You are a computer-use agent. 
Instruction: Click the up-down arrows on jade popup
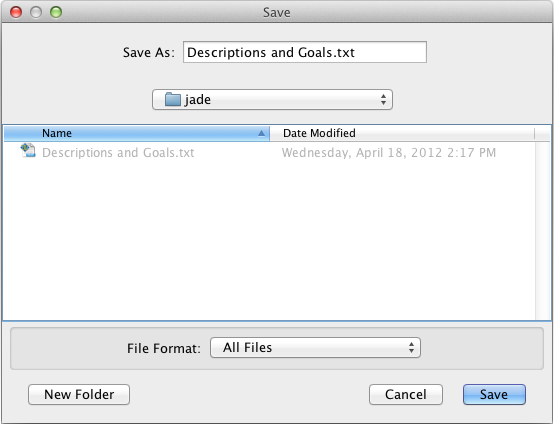383,100
